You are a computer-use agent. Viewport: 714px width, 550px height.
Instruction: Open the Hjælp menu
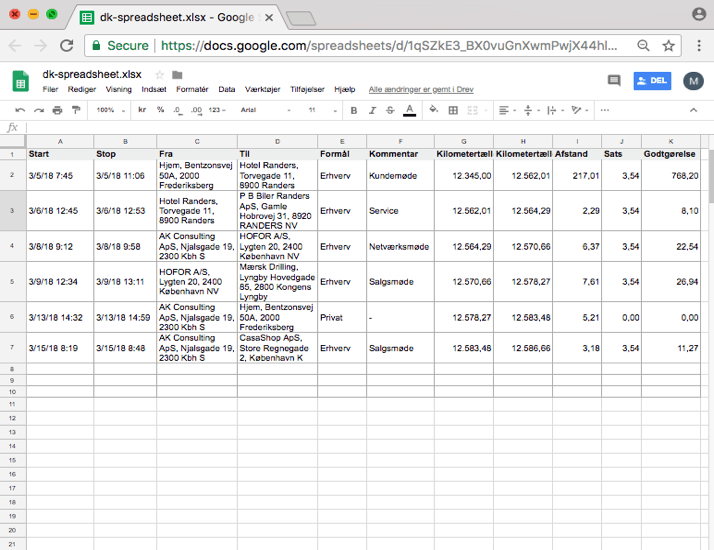[x=344, y=89]
